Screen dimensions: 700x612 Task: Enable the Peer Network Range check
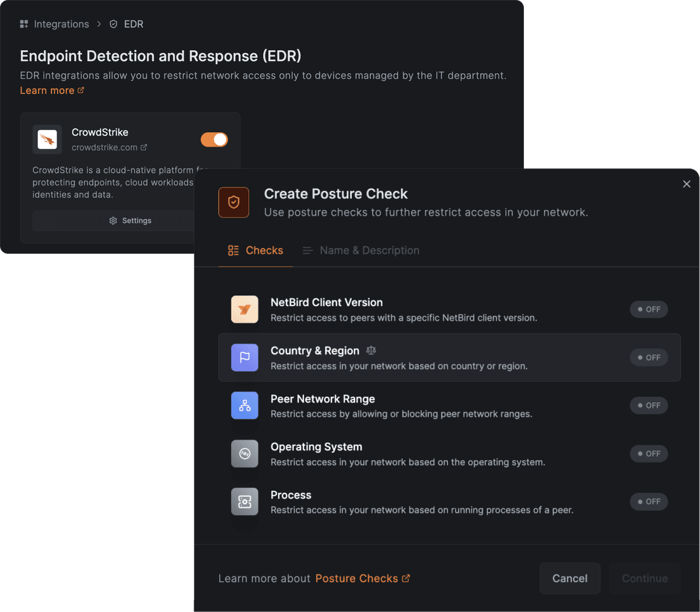point(648,405)
